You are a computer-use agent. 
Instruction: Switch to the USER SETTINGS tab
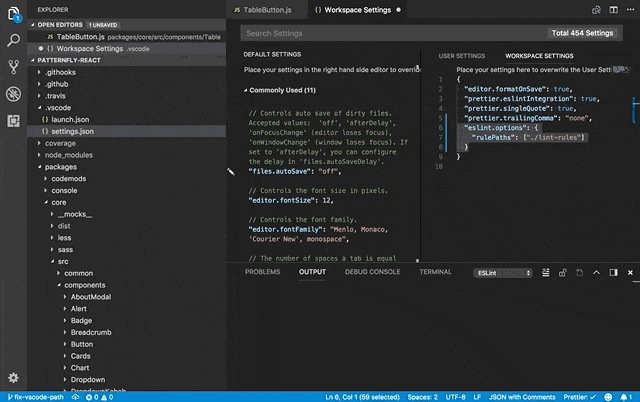[x=462, y=56]
